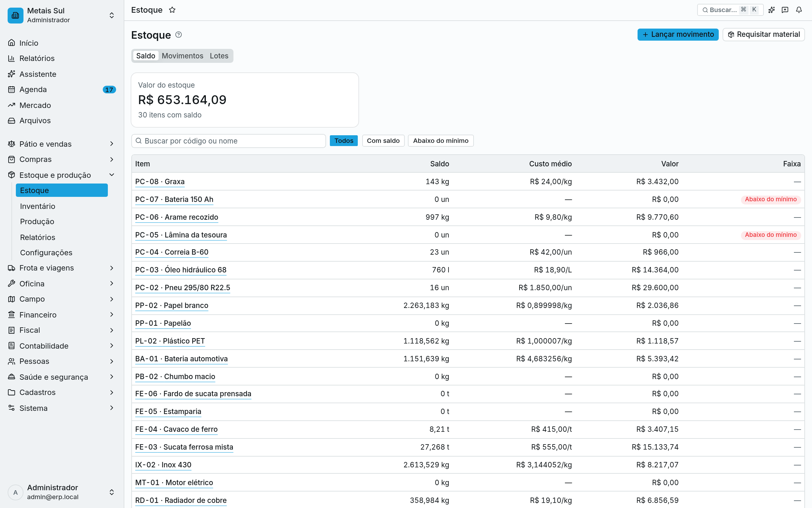Open item PC-08 · Graxa
The width and height of the screenshot is (812, 508).
[160, 182]
